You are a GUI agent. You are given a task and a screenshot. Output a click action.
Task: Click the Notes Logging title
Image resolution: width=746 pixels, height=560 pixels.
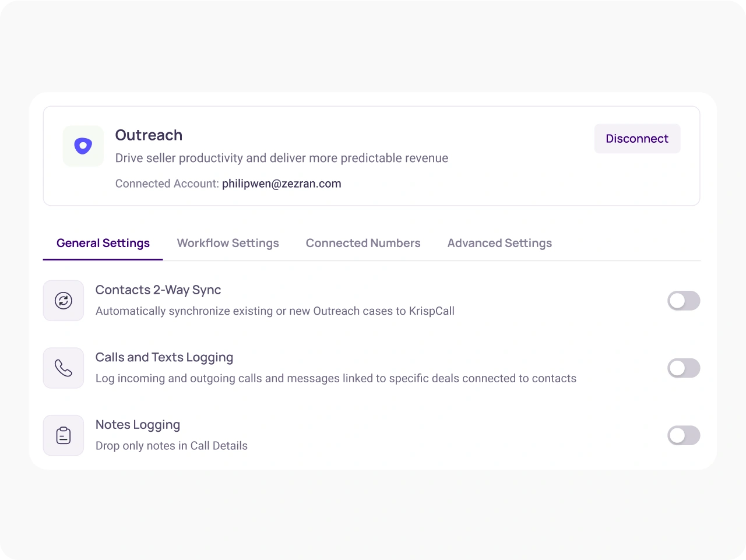138,425
